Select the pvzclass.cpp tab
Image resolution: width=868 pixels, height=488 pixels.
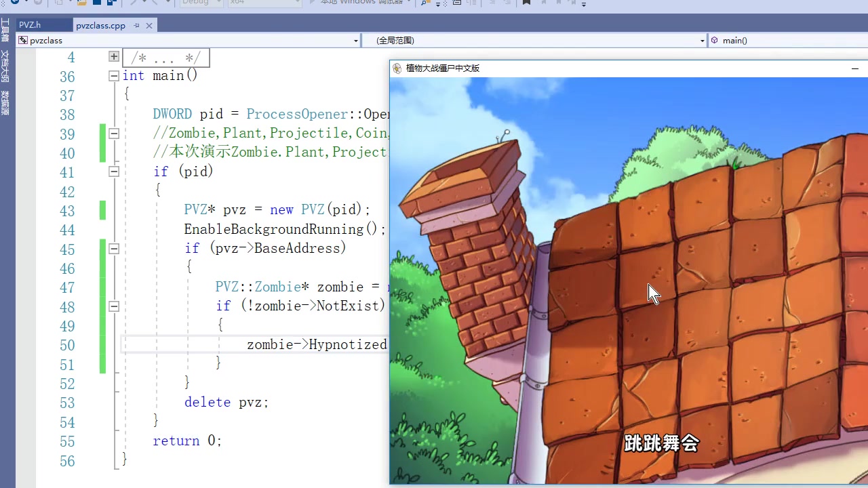[100, 25]
